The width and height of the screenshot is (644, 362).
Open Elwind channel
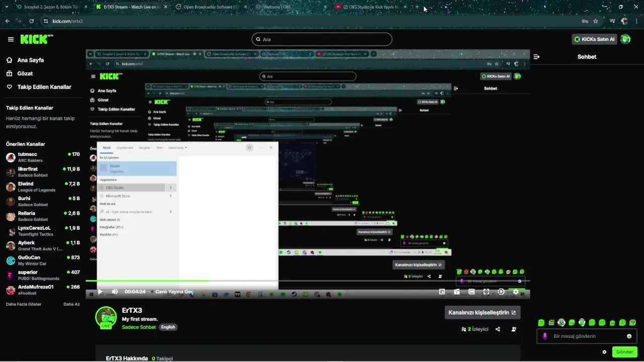click(x=43, y=187)
